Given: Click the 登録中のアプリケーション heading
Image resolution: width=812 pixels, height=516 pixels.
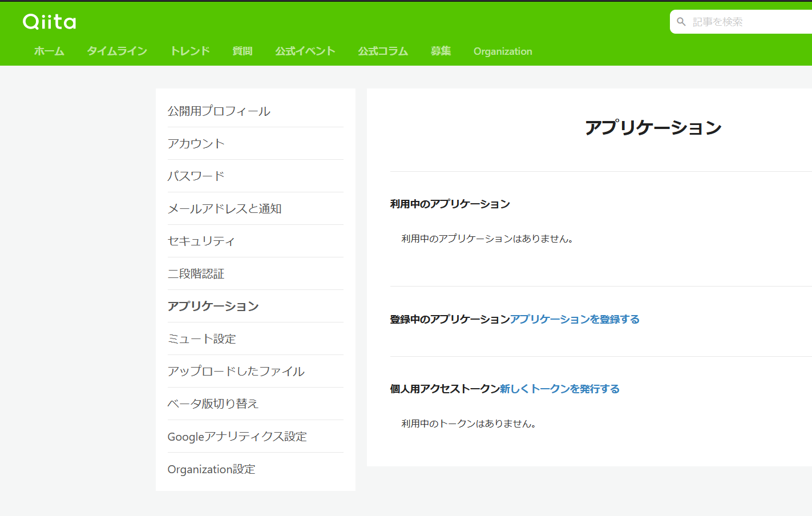Looking at the screenshot, I should 450,319.
